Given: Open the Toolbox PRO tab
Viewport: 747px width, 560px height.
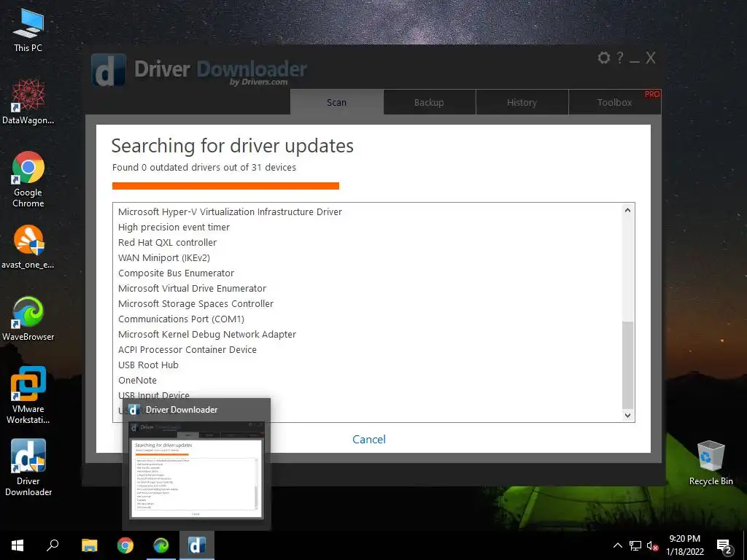Looking at the screenshot, I should [x=614, y=102].
